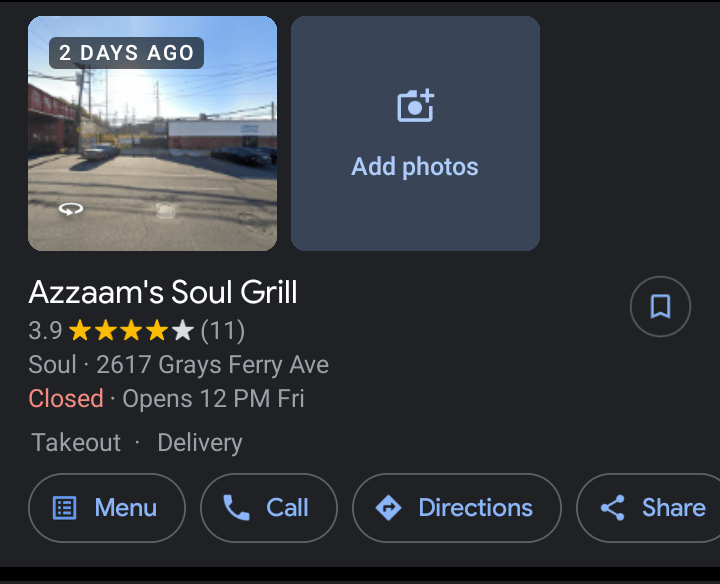View hours via Closed status text
720x584 pixels.
pos(66,398)
